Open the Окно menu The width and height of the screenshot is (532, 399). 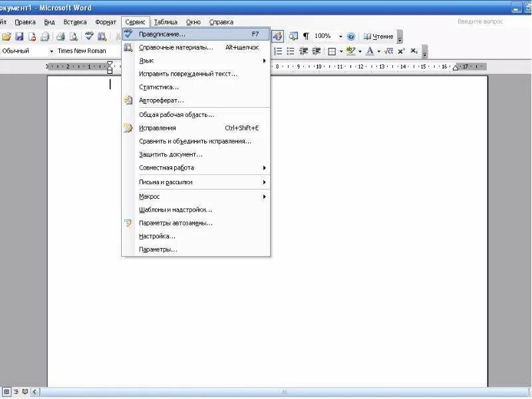[x=194, y=22]
